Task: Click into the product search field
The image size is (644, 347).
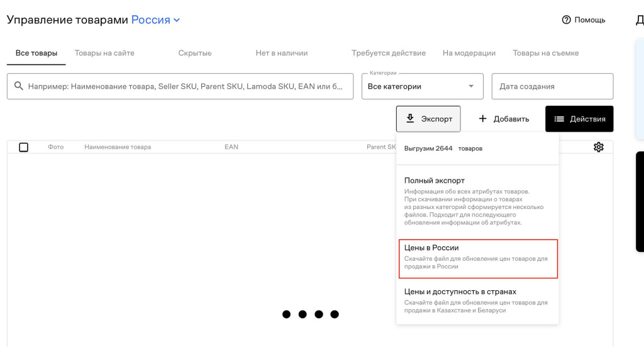Action: pos(180,86)
